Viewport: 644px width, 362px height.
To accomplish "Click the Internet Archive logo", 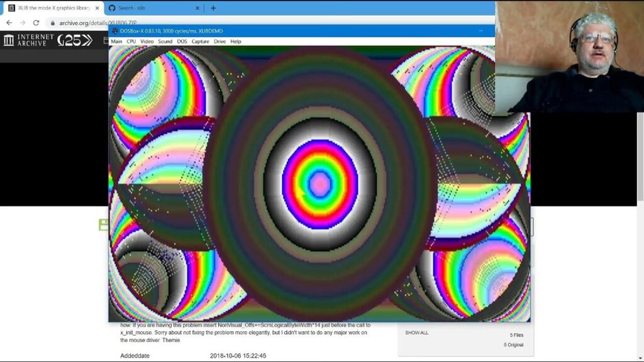I will pos(28,40).
